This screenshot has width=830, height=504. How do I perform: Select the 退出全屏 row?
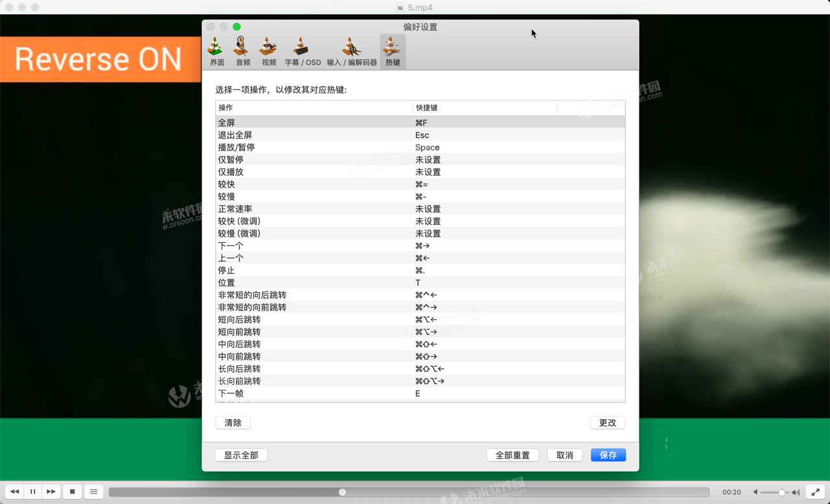[420, 135]
